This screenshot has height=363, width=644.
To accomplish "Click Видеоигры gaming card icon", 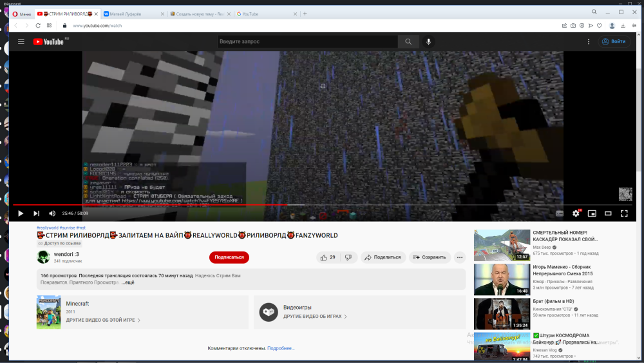I will point(269,312).
